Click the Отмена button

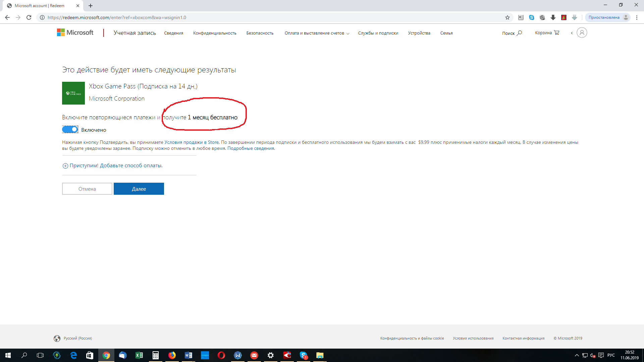87,189
